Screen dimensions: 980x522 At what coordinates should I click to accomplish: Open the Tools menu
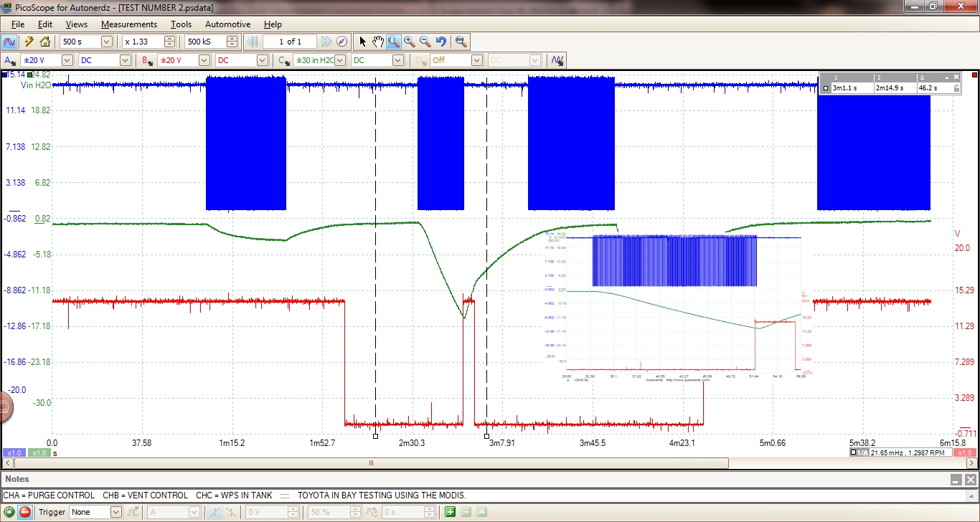pos(181,24)
